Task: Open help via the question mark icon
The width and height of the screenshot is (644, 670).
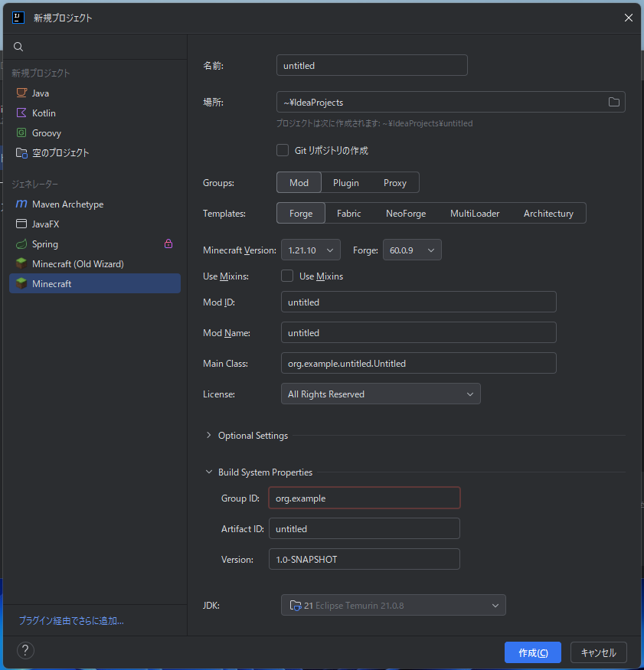Action: coord(25,651)
